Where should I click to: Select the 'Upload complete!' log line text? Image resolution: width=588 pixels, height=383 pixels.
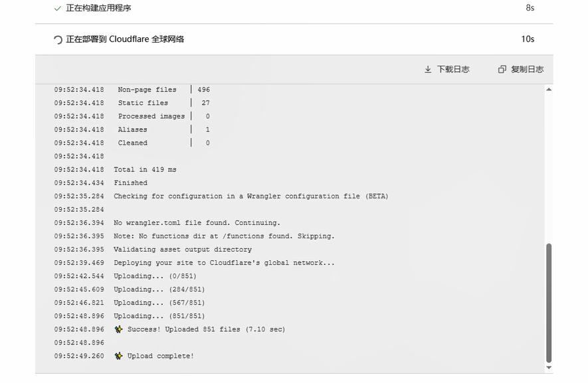pyautogui.click(x=161, y=356)
